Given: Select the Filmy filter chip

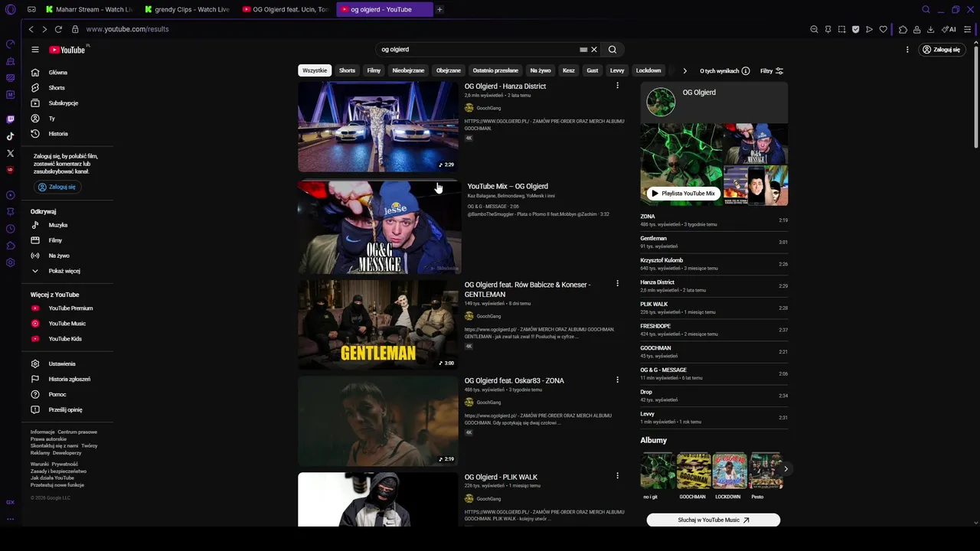Looking at the screenshot, I should 374,70.
